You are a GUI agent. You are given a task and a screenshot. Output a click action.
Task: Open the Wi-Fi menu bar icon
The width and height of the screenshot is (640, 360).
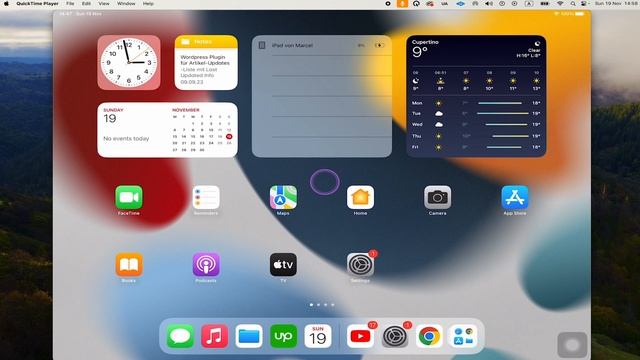[x=560, y=4]
